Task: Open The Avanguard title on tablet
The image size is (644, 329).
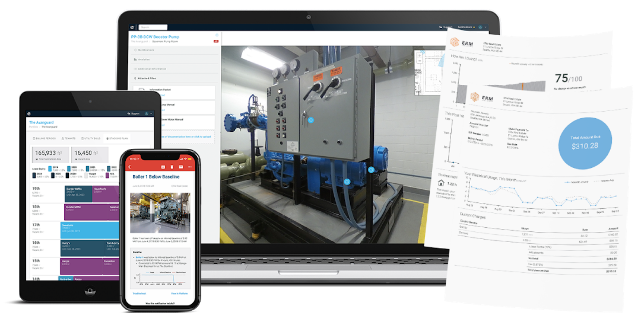Action: (41, 122)
